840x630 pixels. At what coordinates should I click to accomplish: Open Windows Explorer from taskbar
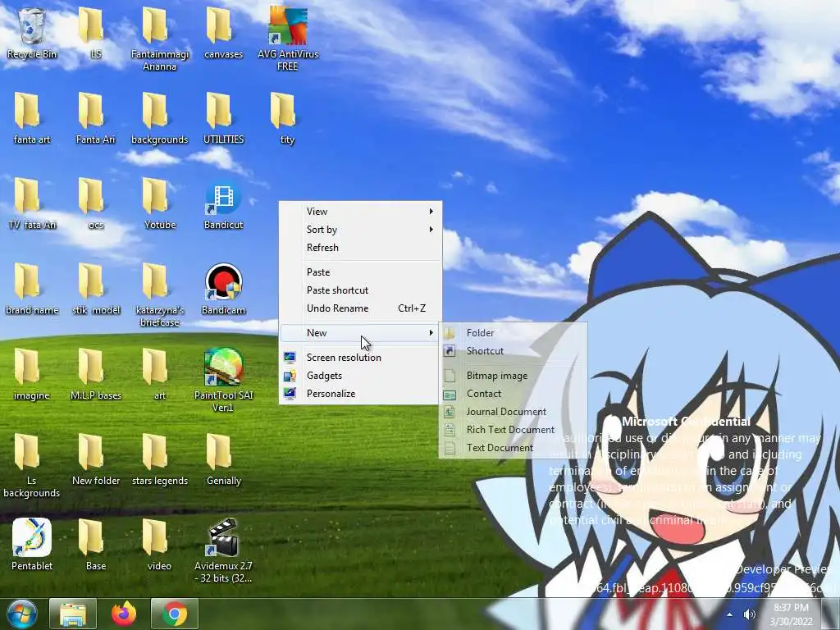pos(73,614)
